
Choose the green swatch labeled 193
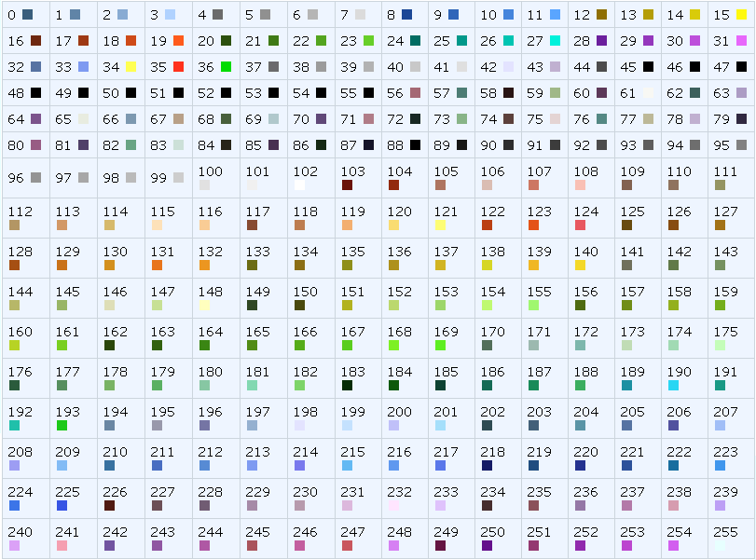(62, 426)
